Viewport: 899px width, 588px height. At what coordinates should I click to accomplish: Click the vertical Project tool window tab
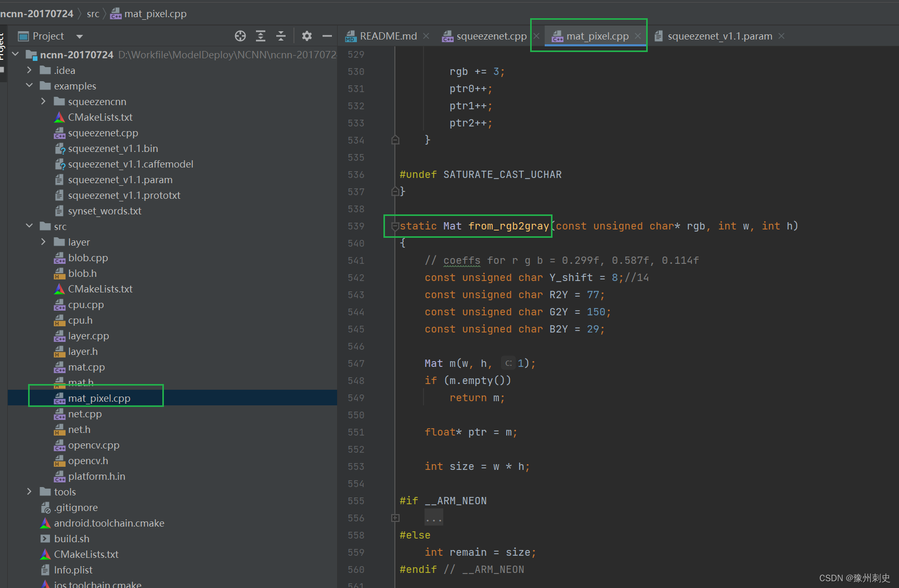pos(2,48)
